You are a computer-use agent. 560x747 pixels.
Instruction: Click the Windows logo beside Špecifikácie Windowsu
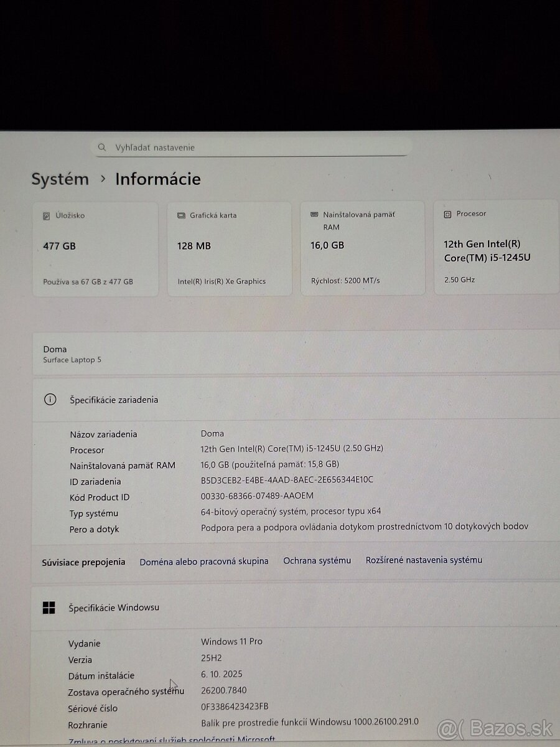click(49, 607)
